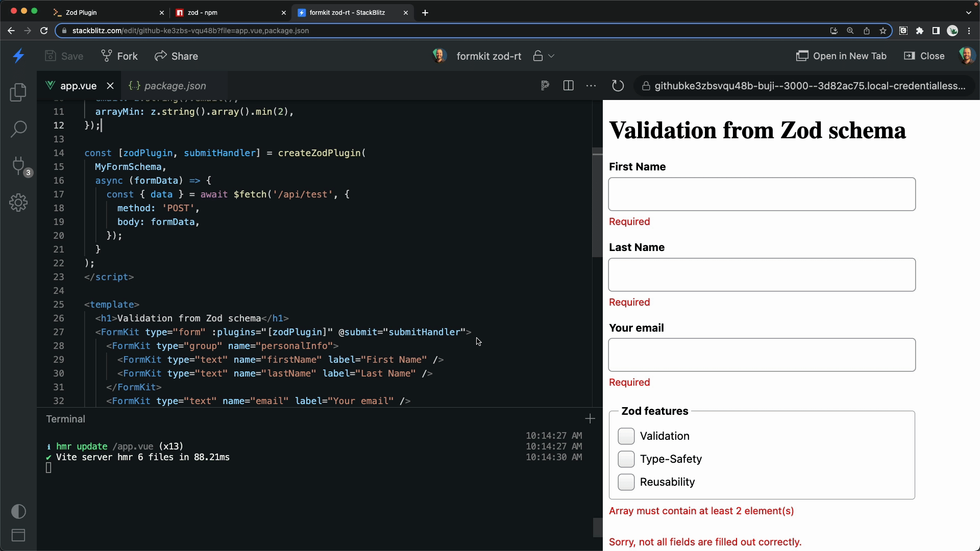Bookmark this page with the star icon

[x=883, y=31]
